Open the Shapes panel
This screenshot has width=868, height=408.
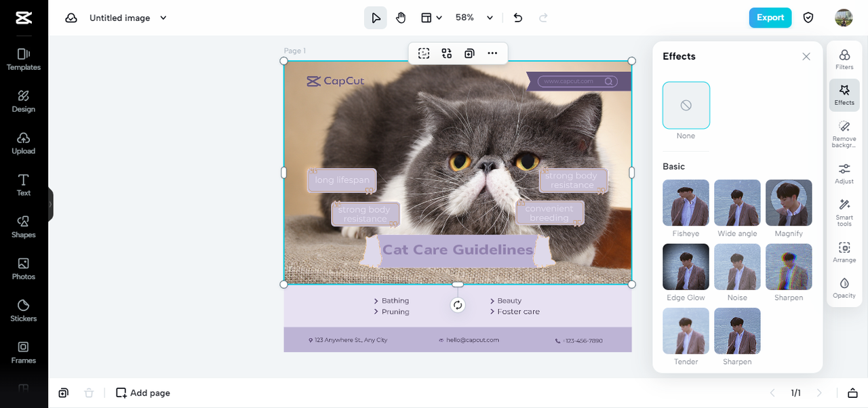tap(24, 226)
